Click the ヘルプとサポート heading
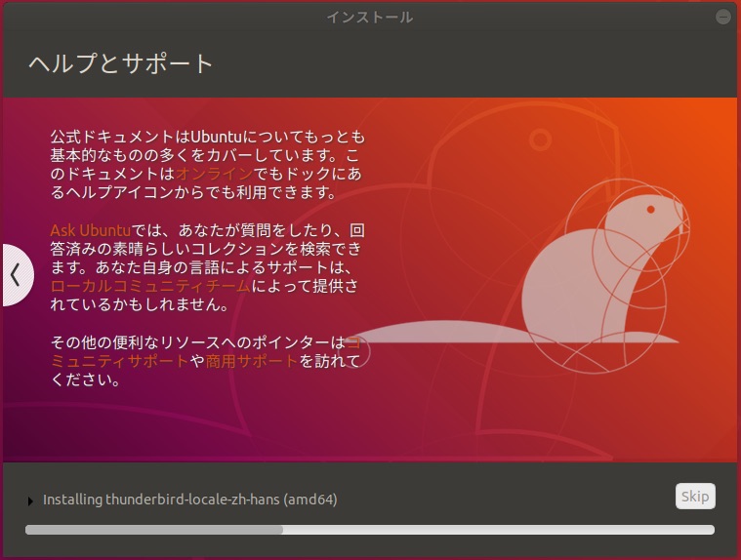 tap(121, 63)
